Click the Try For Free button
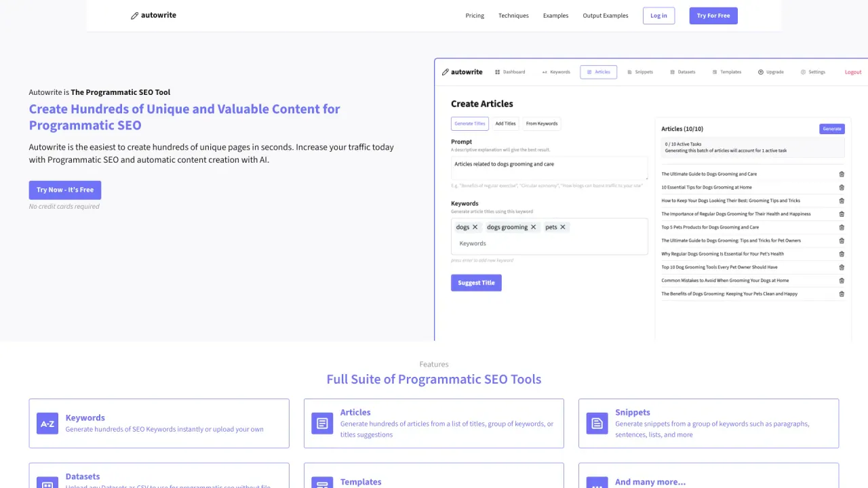 pyautogui.click(x=713, y=16)
